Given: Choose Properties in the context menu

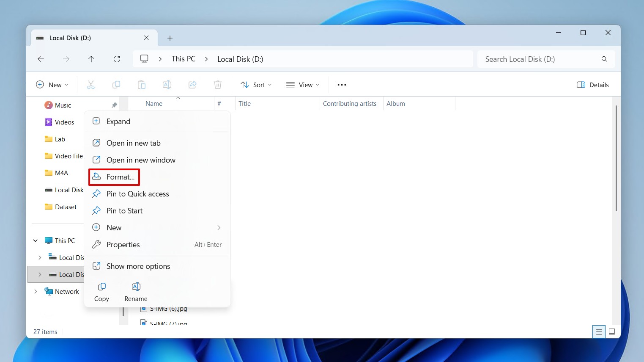Looking at the screenshot, I should coord(123,245).
